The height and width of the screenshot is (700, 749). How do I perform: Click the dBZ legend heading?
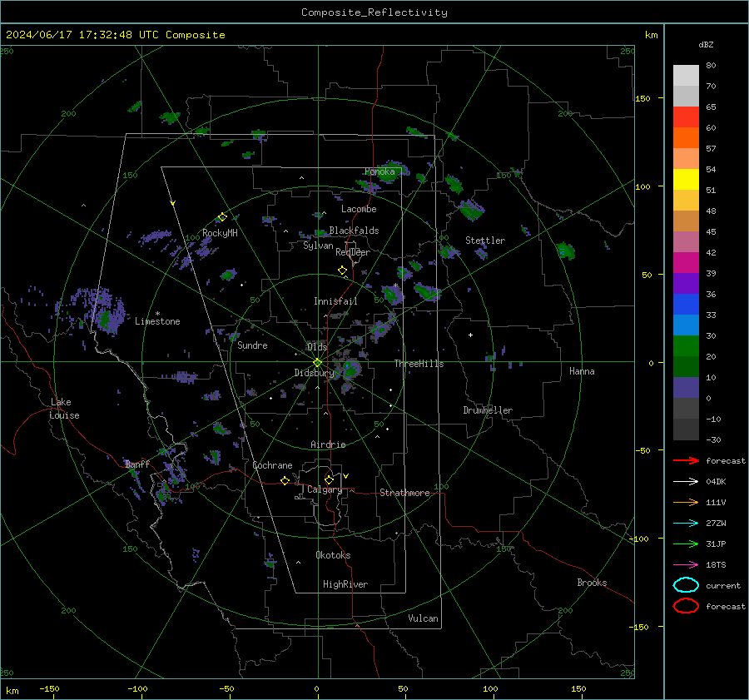[706, 44]
